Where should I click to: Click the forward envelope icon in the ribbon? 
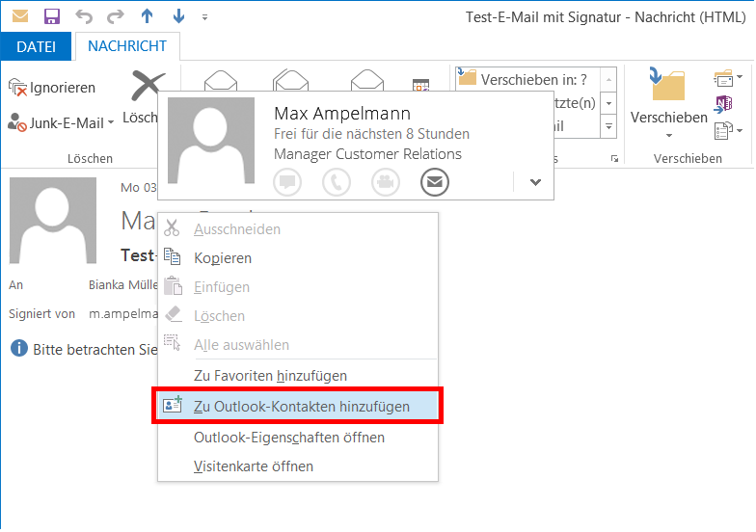coord(366,80)
